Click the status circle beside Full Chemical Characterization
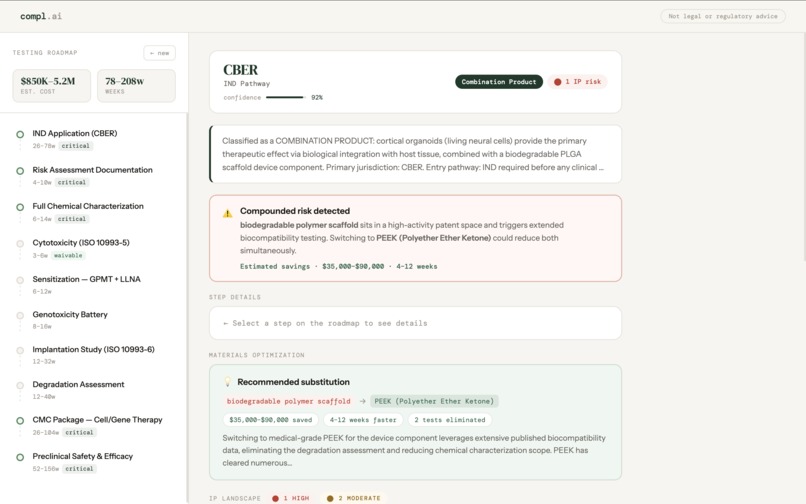Viewport: 806px width, 504px height. [x=20, y=207]
